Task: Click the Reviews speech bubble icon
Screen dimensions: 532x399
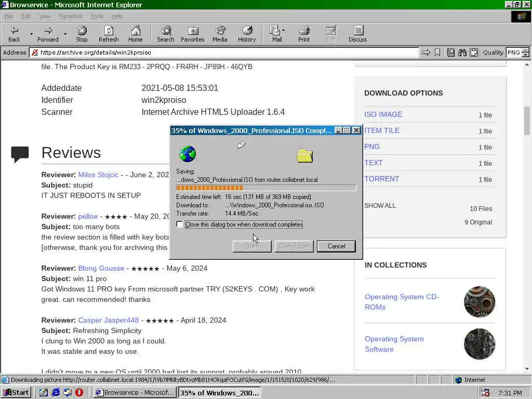Action: coord(20,154)
